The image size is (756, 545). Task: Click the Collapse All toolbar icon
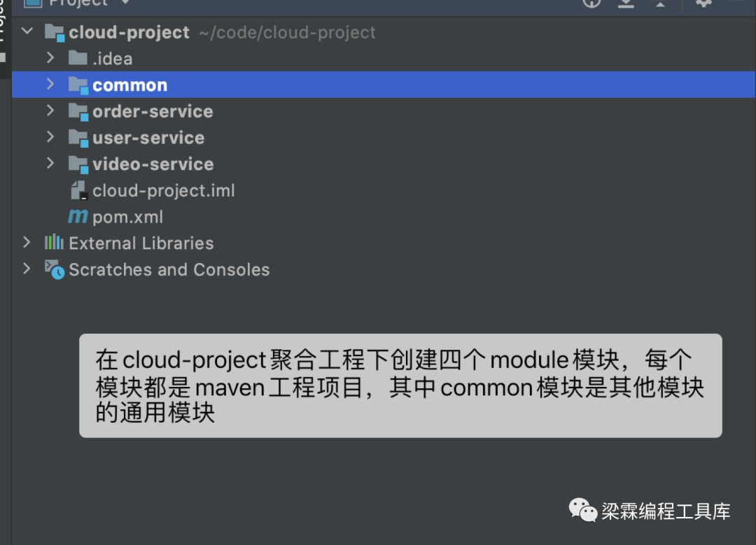coord(660,3)
